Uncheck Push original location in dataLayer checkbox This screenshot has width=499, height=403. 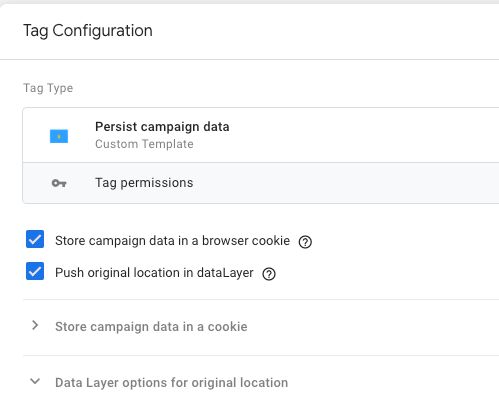(35, 271)
